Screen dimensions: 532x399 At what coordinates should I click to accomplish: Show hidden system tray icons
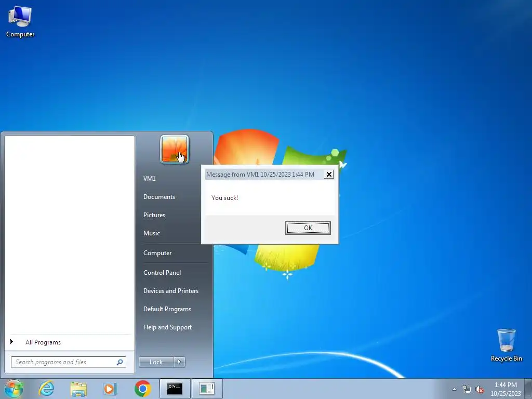coord(454,390)
